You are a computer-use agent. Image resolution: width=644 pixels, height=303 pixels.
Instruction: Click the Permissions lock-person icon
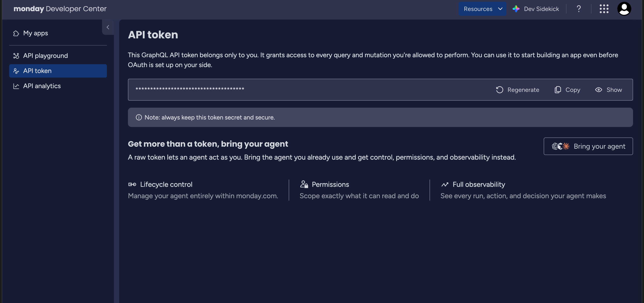pos(304,184)
